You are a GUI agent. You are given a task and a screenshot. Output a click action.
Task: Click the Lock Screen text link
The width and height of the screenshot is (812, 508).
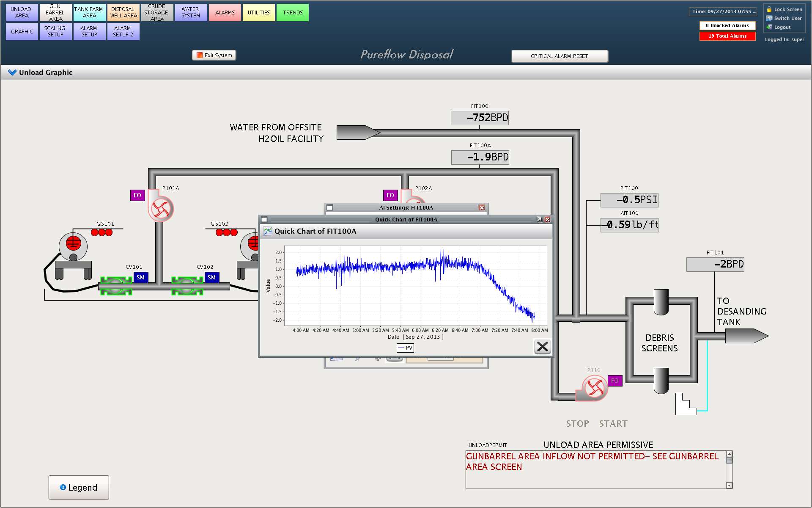pyautogui.click(x=788, y=9)
